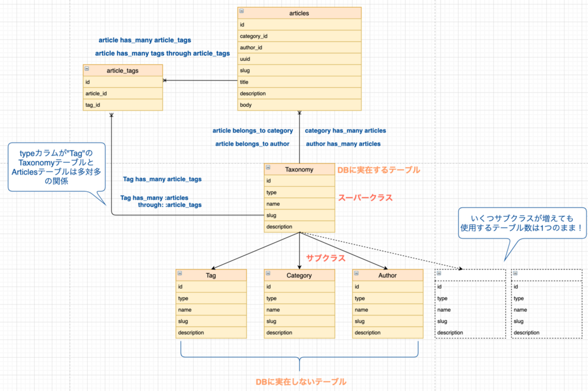
Task: Collapse the article_tags table
Action: click(x=88, y=68)
